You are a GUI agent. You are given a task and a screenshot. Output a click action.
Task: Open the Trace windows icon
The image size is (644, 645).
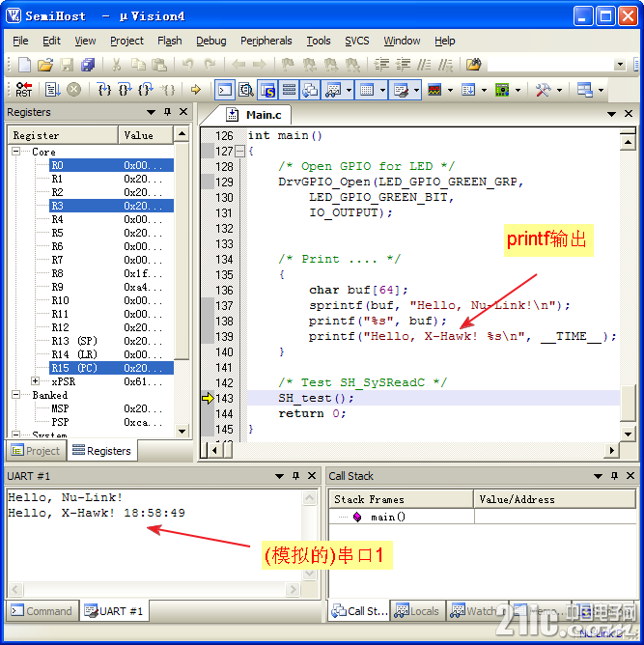[468, 89]
